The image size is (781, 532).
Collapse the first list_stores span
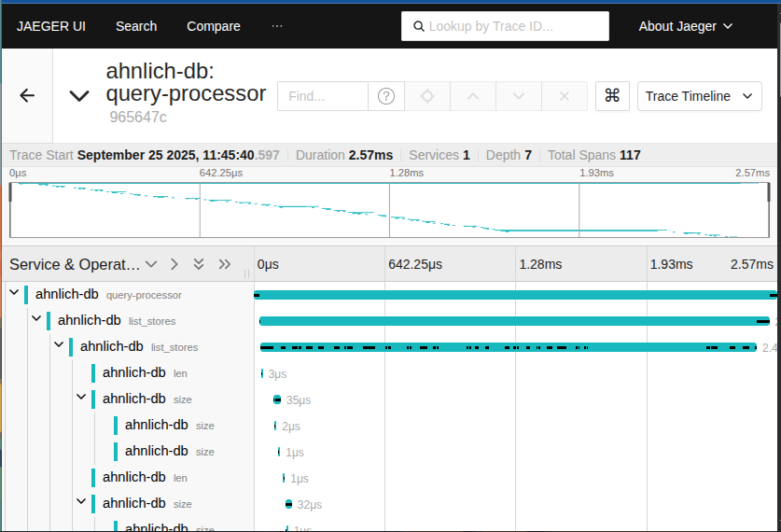click(x=36, y=319)
